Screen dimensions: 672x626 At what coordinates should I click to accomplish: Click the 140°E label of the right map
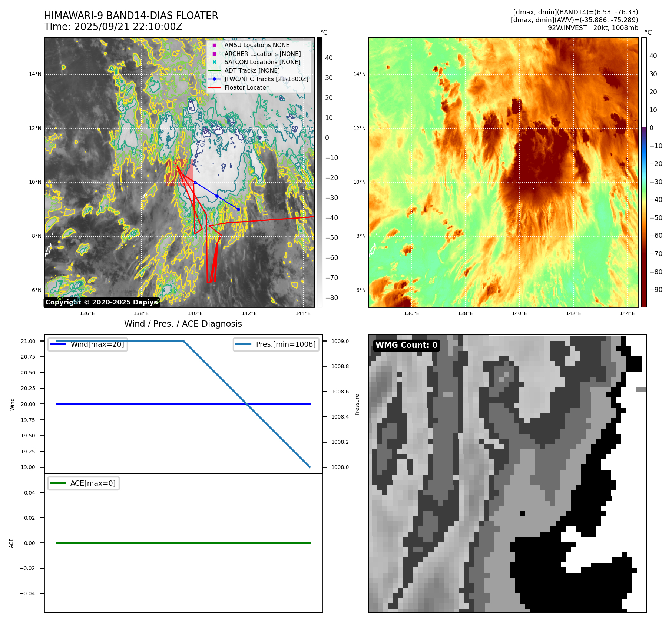tap(520, 313)
